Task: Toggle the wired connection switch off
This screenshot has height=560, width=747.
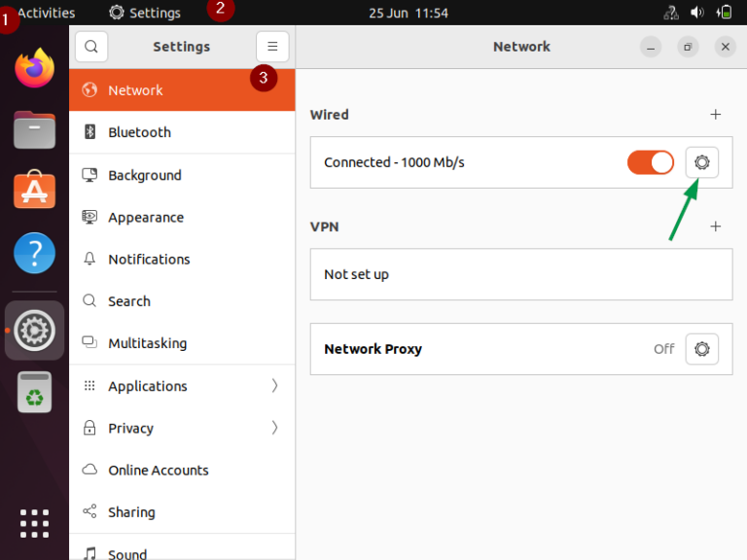Action: [x=651, y=162]
